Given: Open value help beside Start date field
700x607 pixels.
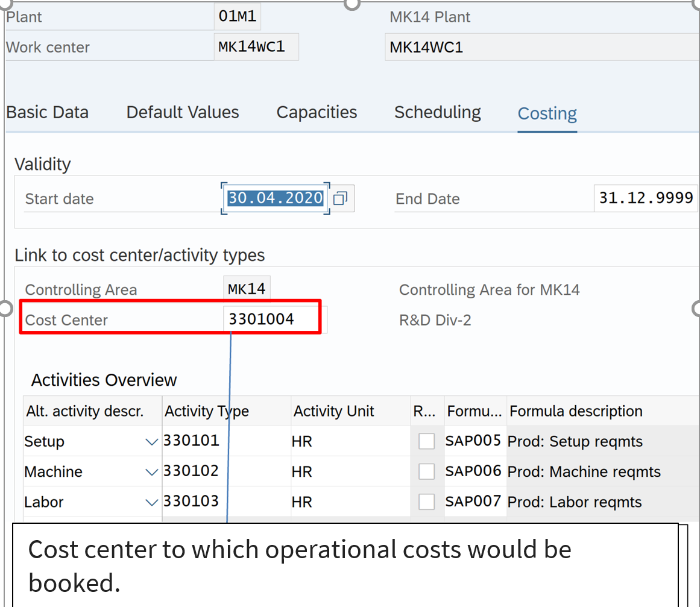Looking at the screenshot, I should pos(341,198).
